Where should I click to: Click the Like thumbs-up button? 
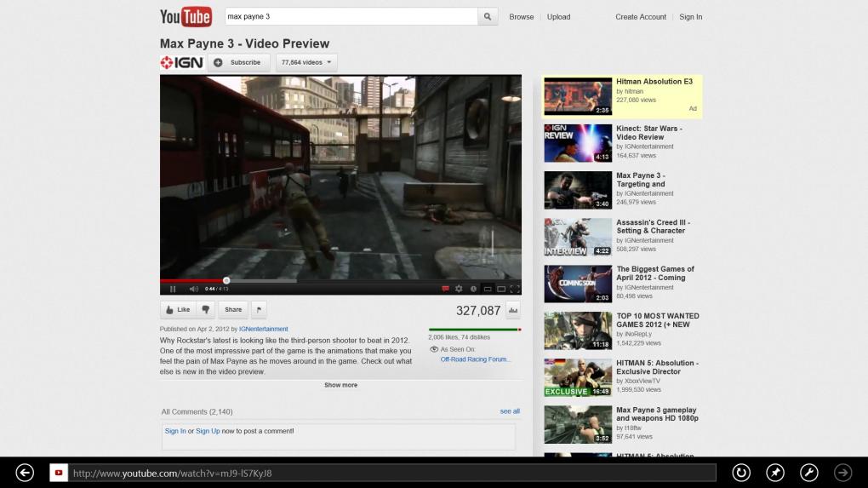tap(178, 310)
